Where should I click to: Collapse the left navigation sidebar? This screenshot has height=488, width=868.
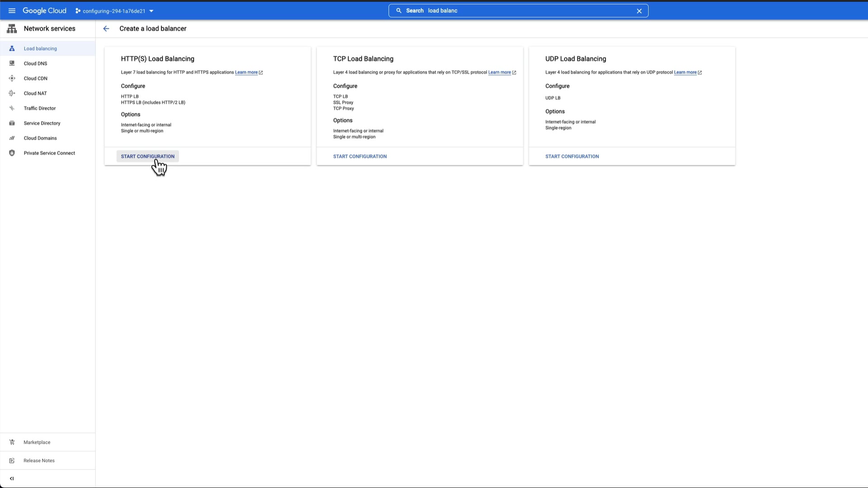[x=12, y=479]
